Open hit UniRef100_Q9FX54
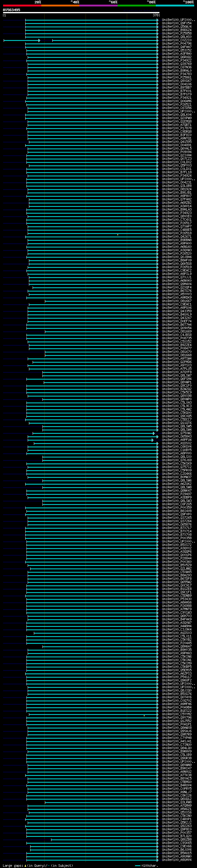The image size is (197, 868). click(177, 23)
